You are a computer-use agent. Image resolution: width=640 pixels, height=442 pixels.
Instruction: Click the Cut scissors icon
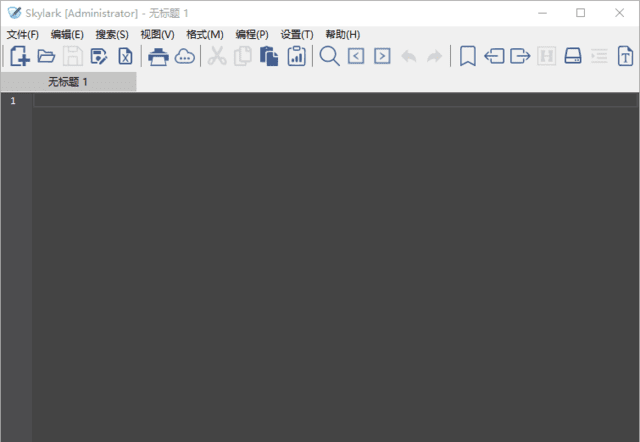pyautogui.click(x=217, y=56)
